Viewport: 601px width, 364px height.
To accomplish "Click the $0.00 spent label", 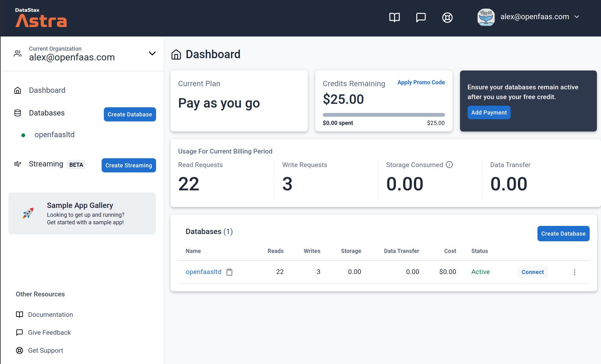I will [338, 123].
